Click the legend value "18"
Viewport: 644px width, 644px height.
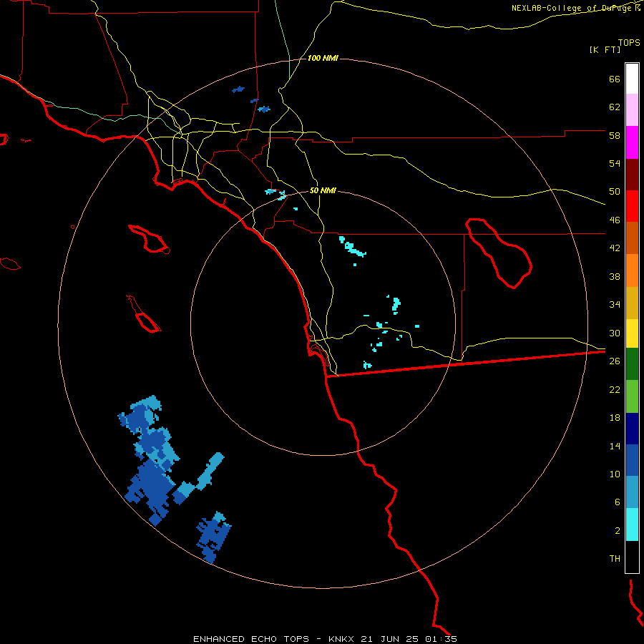615,418
